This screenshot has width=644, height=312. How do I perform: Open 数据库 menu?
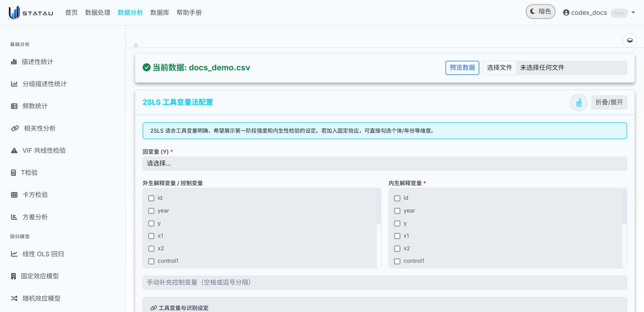click(160, 13)
